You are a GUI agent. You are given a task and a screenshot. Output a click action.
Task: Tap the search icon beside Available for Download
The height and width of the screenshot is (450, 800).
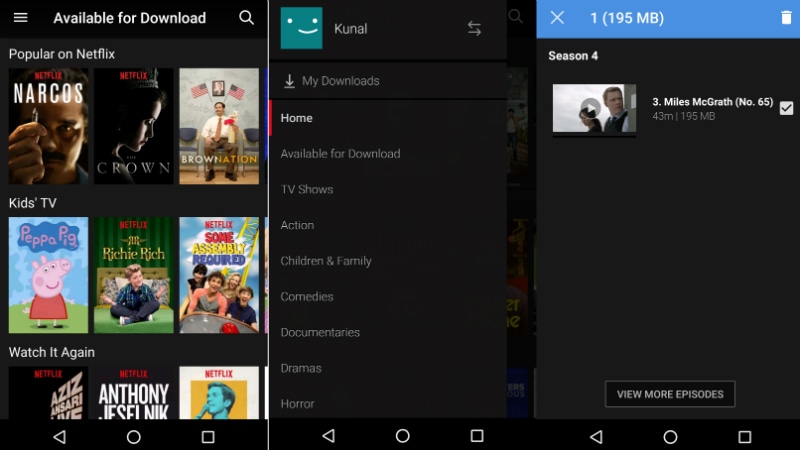tap(246, 18)
